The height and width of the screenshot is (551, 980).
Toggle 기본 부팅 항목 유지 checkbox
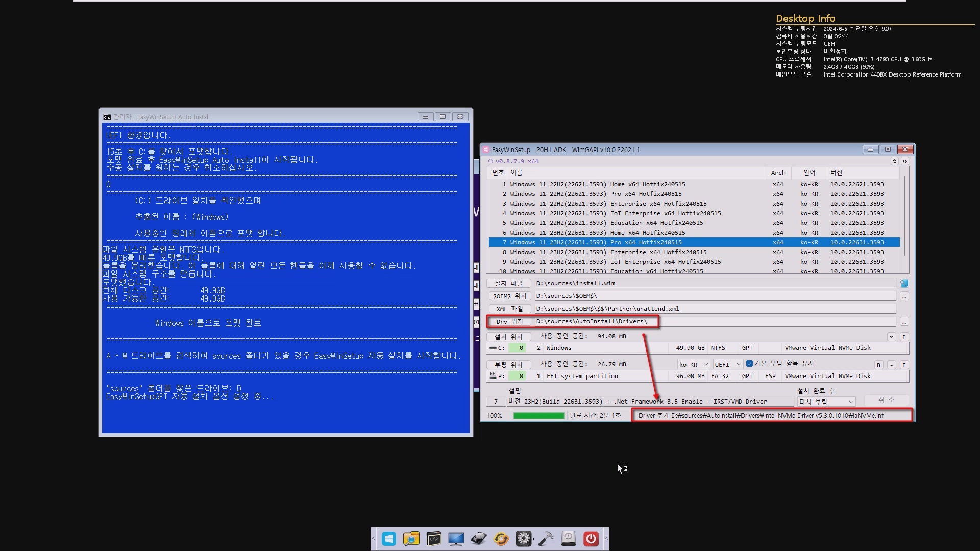coord(749,364)
